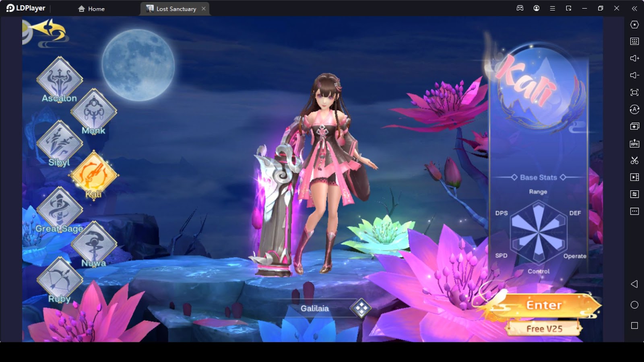Install an APK file
644x362 pixels.
[x=635, y=144]
